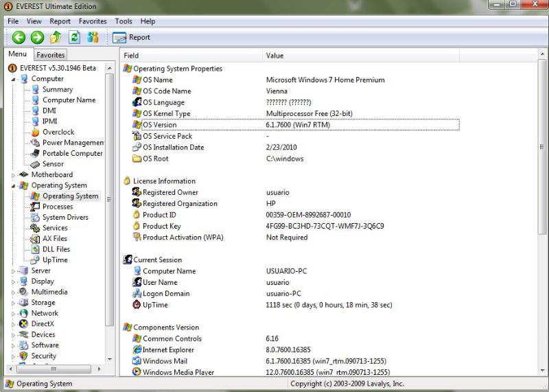Open the DLL Files icon
This screenshot has width=549, height=392.
click(x=36, y=249)
